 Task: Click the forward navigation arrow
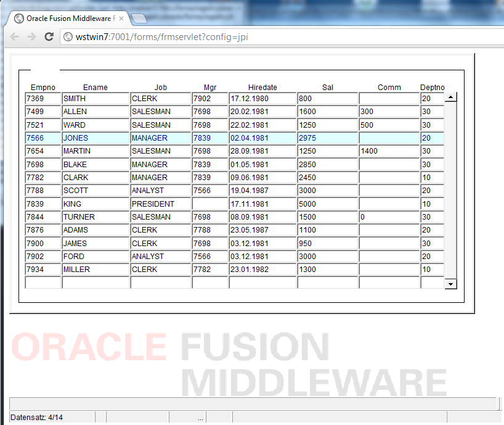[31, 36]
